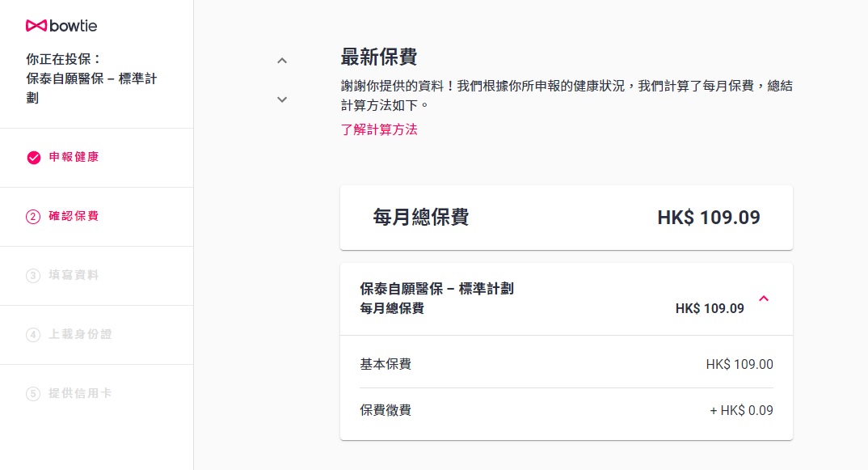The width and height of the screenshot is (868, 470).
Task: Click the completed checkmark beside 申報健康
Action: 33,158
